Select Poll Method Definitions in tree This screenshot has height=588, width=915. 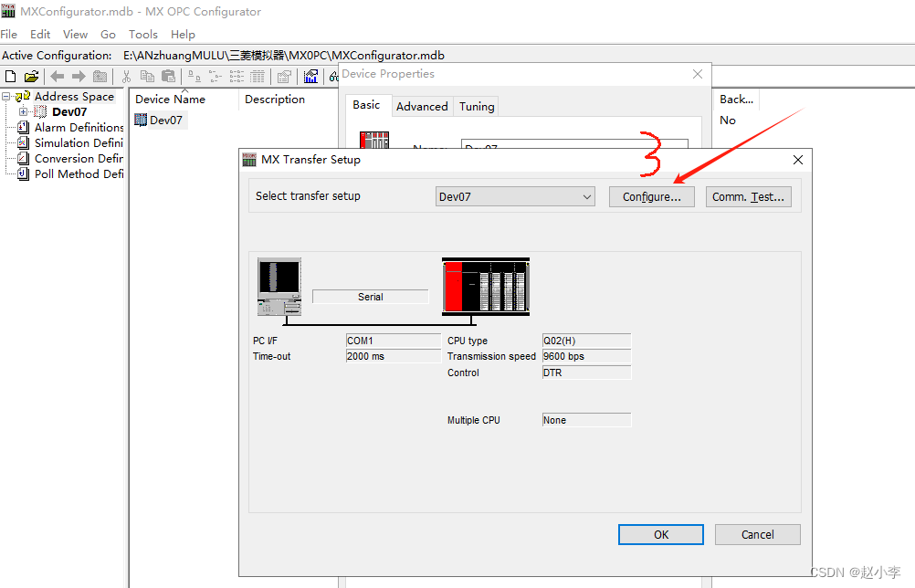coord(79,173)
